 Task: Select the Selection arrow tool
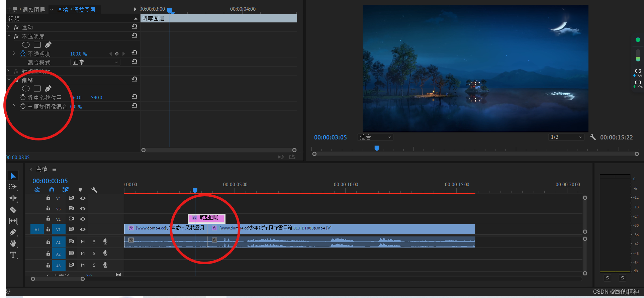[x=13, y=176]
